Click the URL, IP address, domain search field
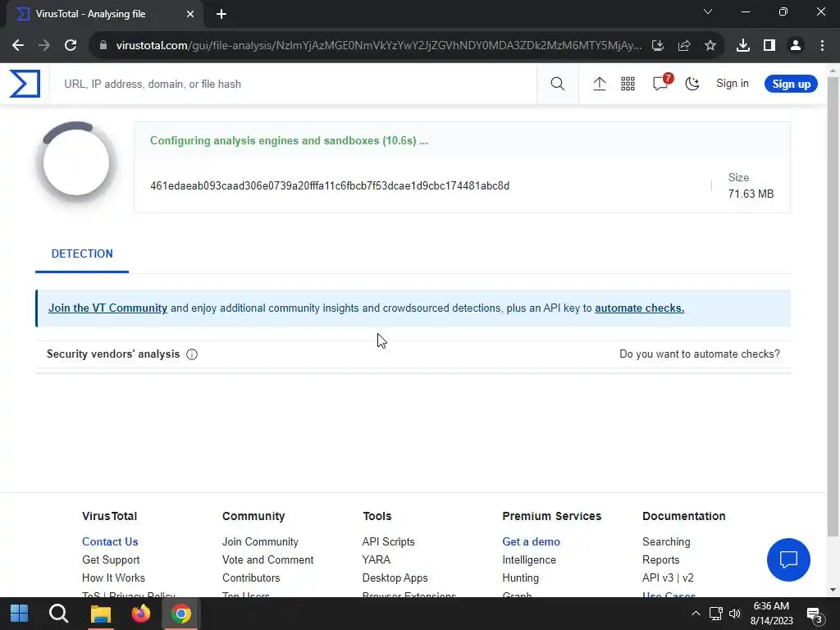This screenshot has height=630, width=840. coord(294,84)
